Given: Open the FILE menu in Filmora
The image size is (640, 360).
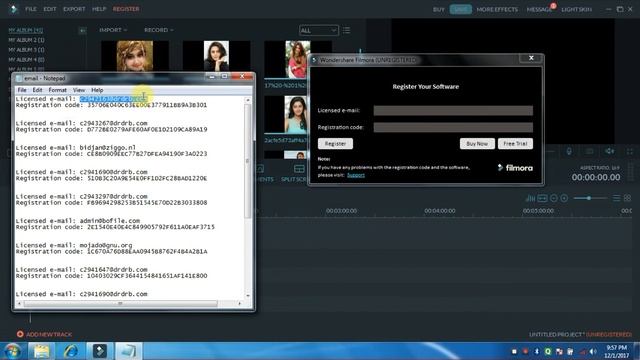Looking at the screenshot, I should tap(31, 9).
